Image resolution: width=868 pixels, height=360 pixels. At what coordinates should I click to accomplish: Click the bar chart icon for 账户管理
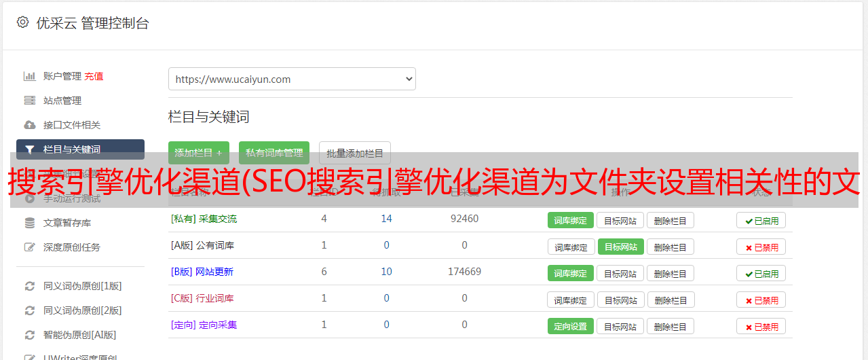click(x=30, y=76)
